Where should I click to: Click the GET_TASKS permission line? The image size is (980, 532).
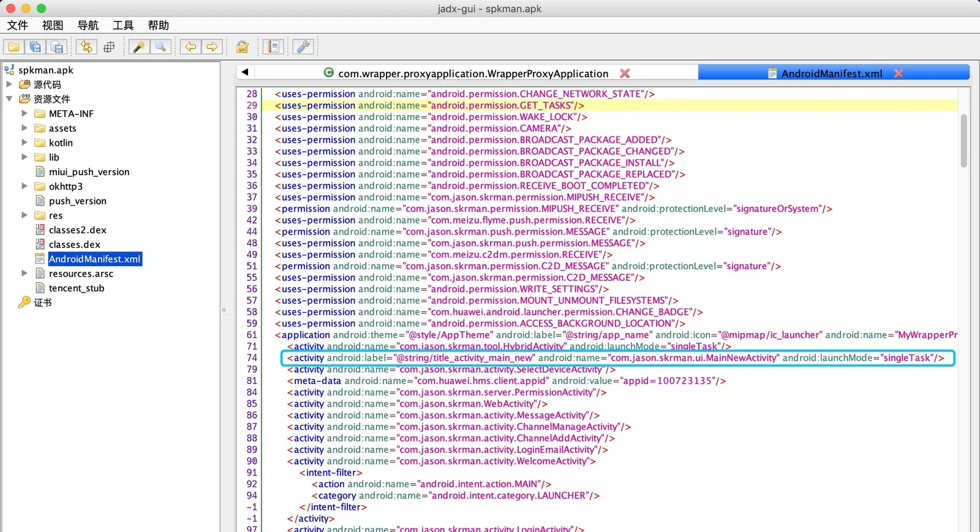(x=429, y=105)
